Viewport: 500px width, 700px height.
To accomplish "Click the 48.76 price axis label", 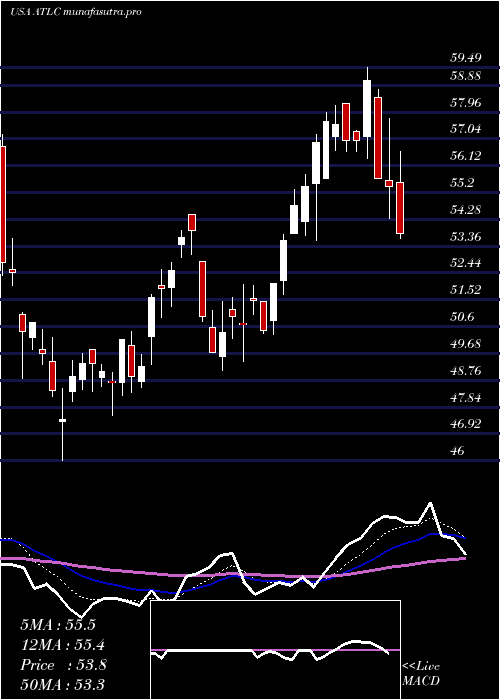I will pyautogui.click(x=465, y=370).
